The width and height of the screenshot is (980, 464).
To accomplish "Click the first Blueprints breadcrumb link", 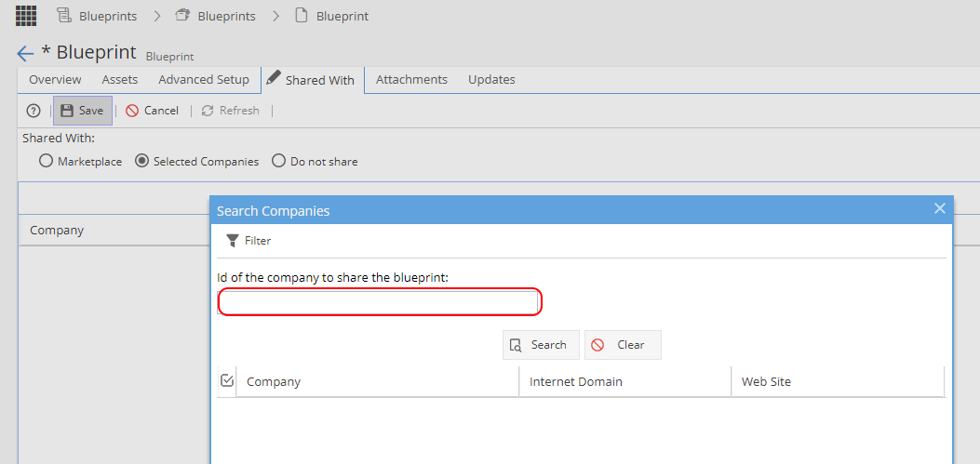I will pyautogui.click(x=108, y=16).
